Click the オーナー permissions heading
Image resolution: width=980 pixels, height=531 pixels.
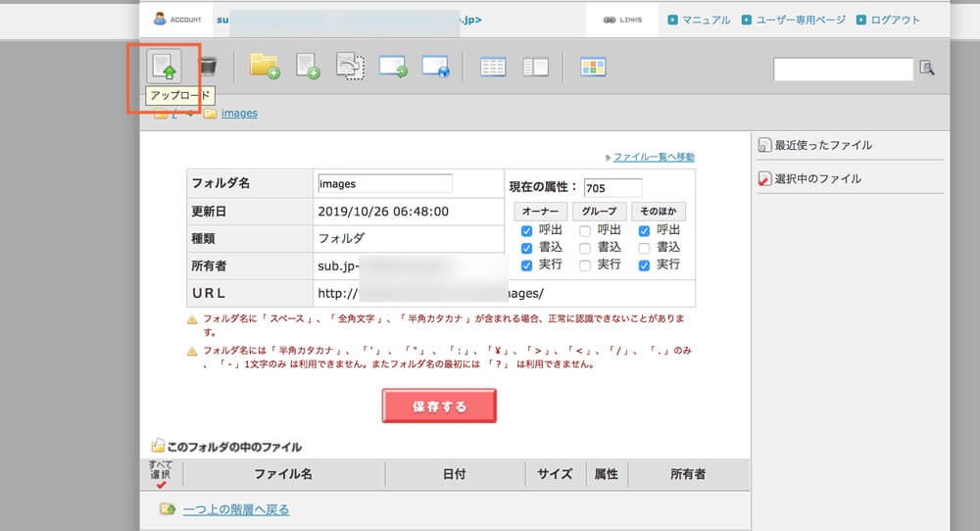[x=541, y=212]
